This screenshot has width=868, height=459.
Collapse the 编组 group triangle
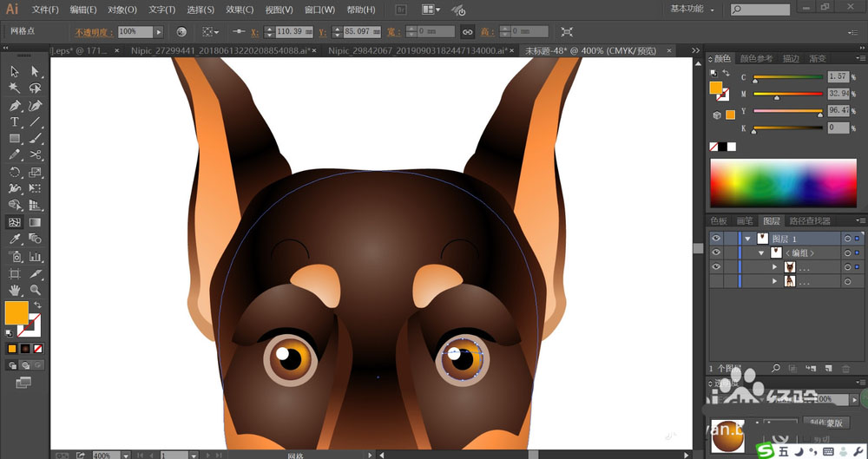pyautogui.click(x=761, y=252)
